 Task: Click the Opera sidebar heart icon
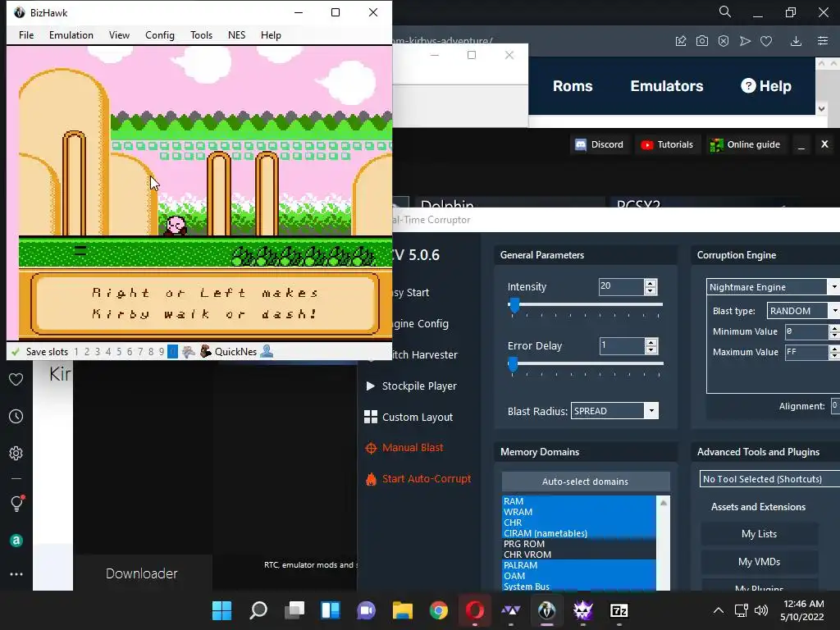tap(16, 379)
